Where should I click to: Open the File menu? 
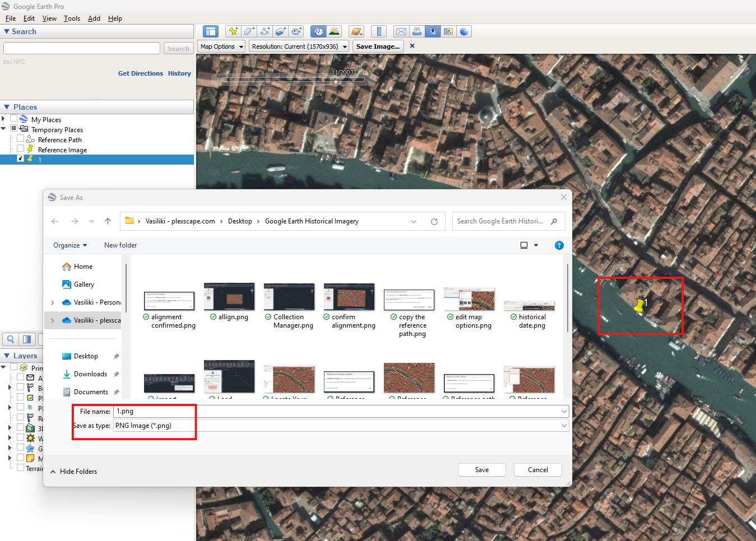(11, 18)
